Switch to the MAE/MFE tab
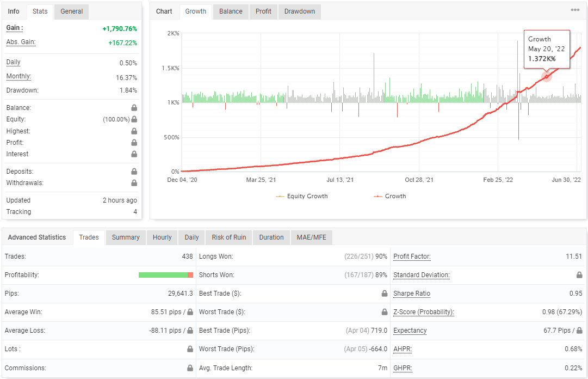The image size is (588, 379). coord(311,237)
